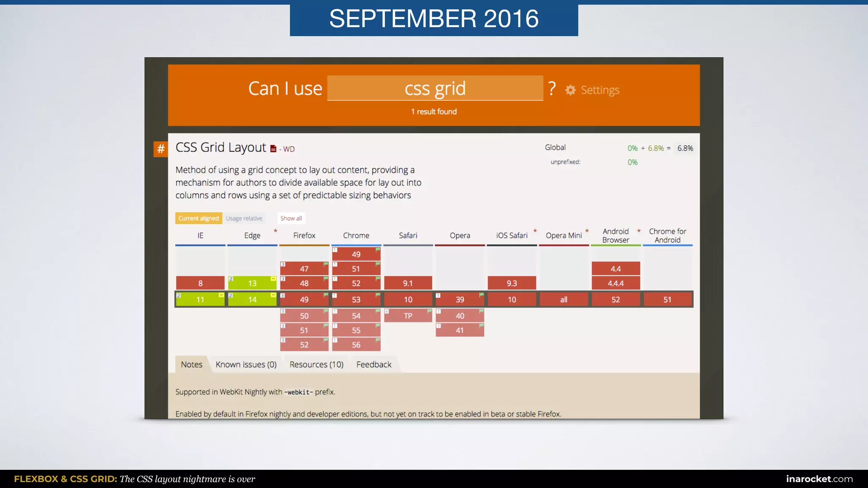Viewport: 868px width, 488px height.
Task: Click the question mark help icon
Action: coord(551,89)
